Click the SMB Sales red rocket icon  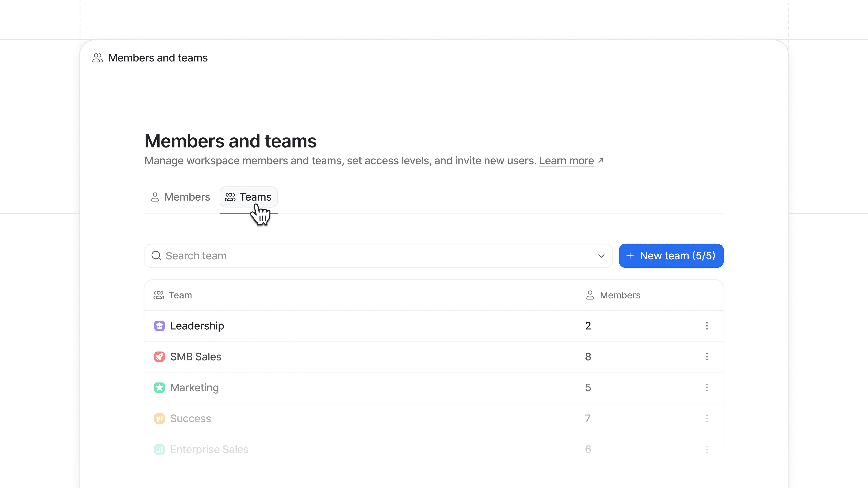tap(159, 357)
